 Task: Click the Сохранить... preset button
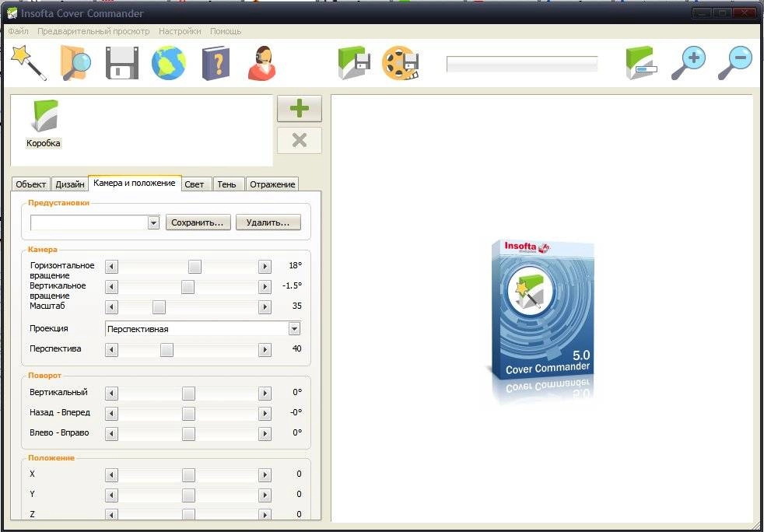pos(198,222)
